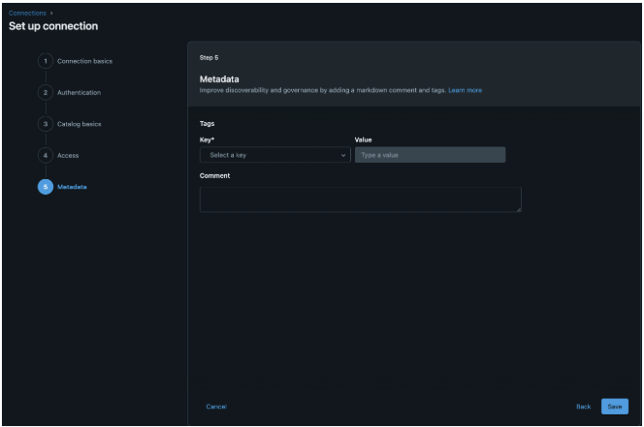Save the connection setup
The width and height of the screenshot is (644, 427).
click(614, 406)
